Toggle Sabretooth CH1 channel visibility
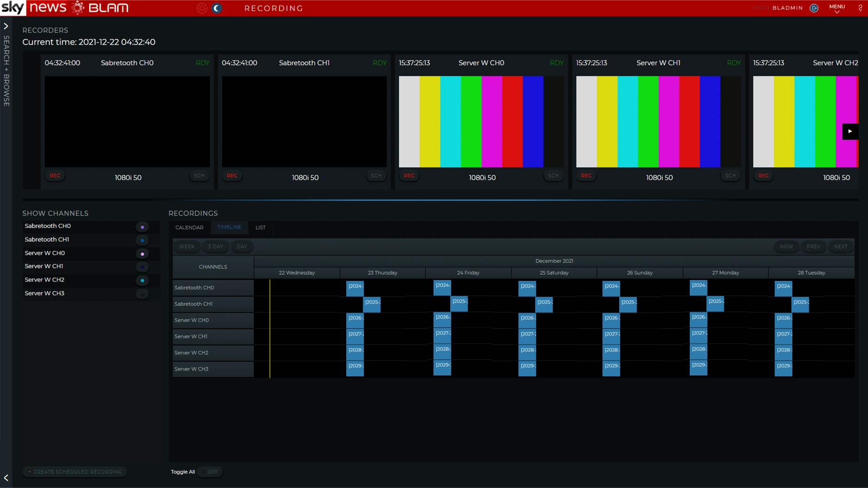This screenshot has height=488, width=868. (142, 240)
